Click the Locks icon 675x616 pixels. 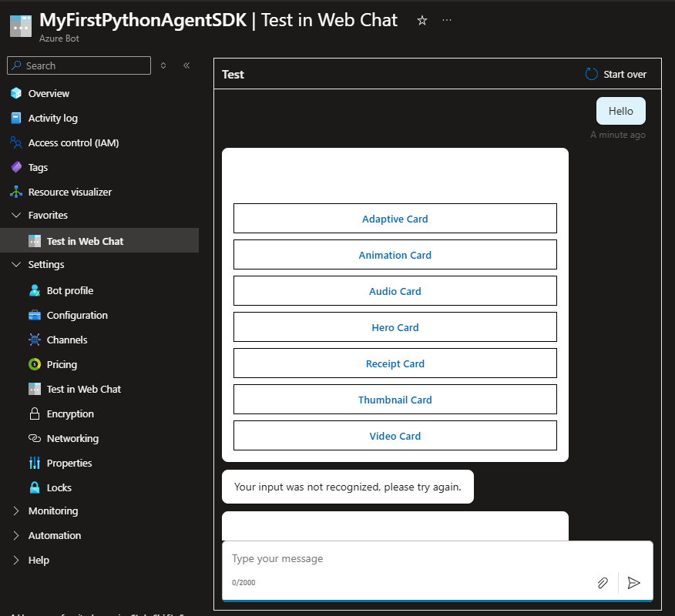pos(35,487)
